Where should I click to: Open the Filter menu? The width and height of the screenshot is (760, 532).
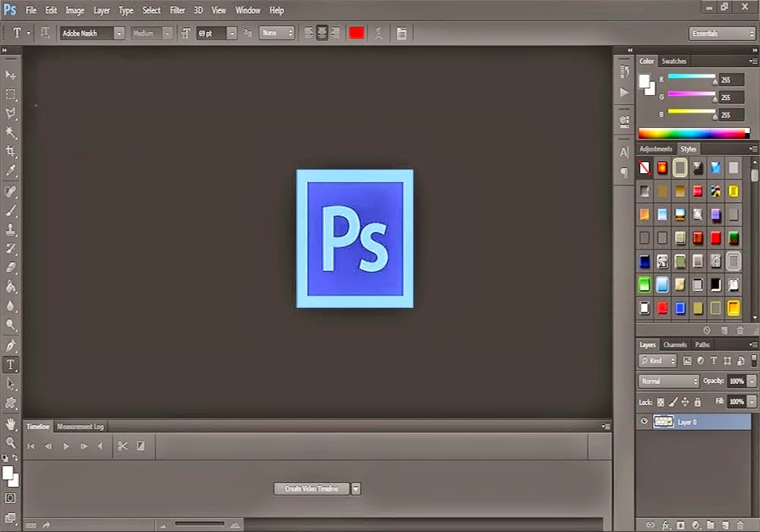coord(177,10)
